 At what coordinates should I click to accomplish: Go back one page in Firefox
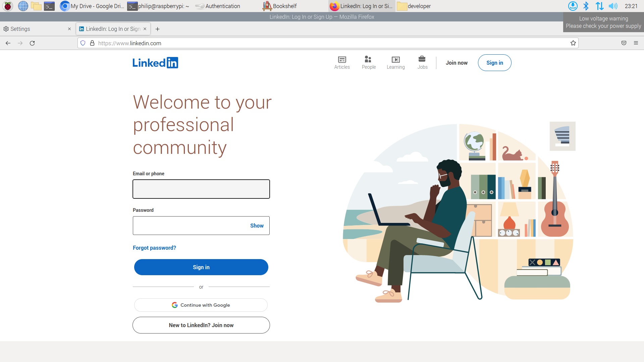(8, 43)
